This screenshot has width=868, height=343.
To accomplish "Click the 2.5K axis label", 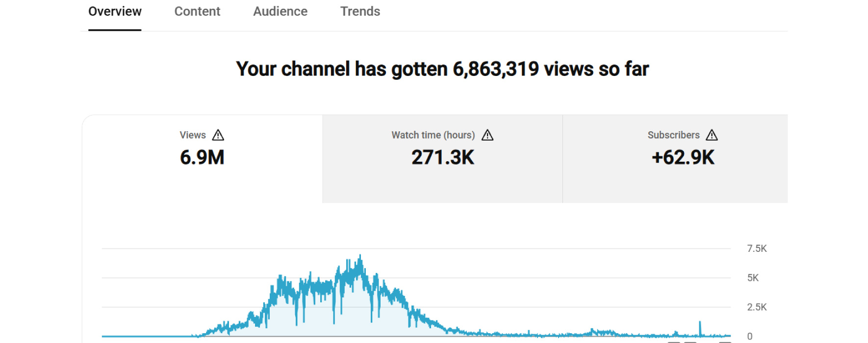I will [x=757, y=307].
